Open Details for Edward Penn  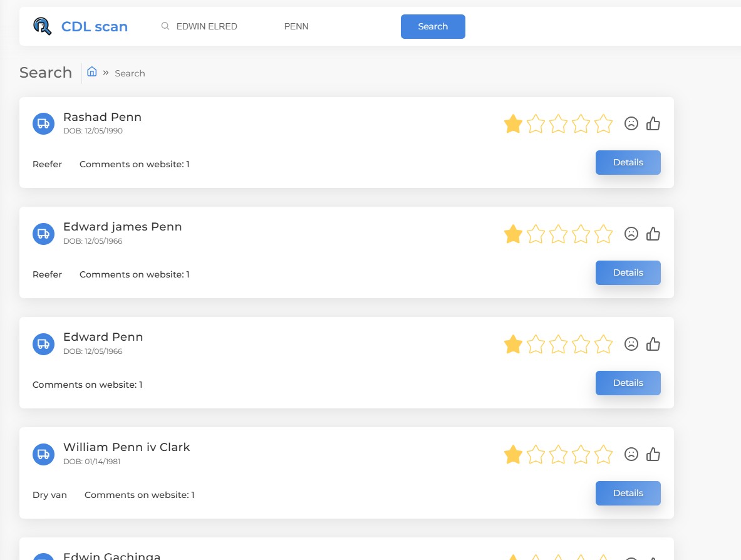click(628, 383)
